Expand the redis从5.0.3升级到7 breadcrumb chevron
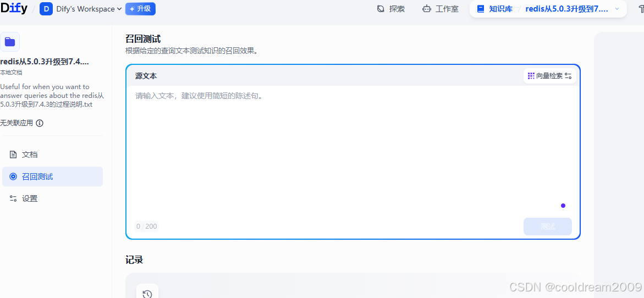This screenshot has width=644, height=298. [617, 9]
